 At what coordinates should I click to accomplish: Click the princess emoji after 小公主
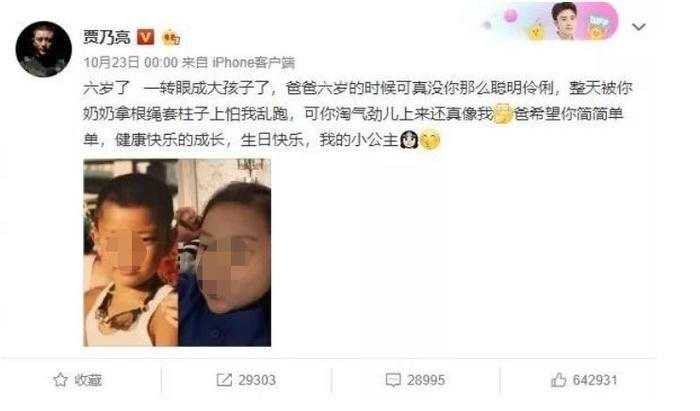(409, 140)
